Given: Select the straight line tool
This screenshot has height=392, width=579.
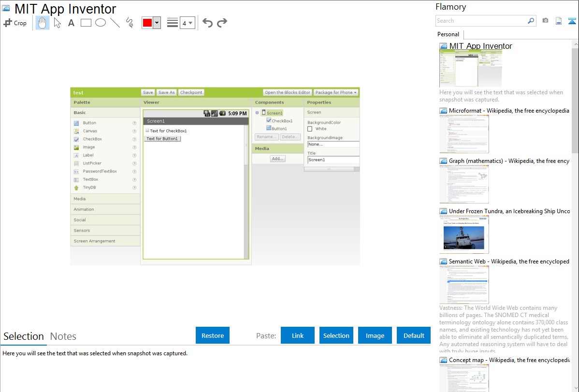Looking at the screenshot, I should point(115,23).
